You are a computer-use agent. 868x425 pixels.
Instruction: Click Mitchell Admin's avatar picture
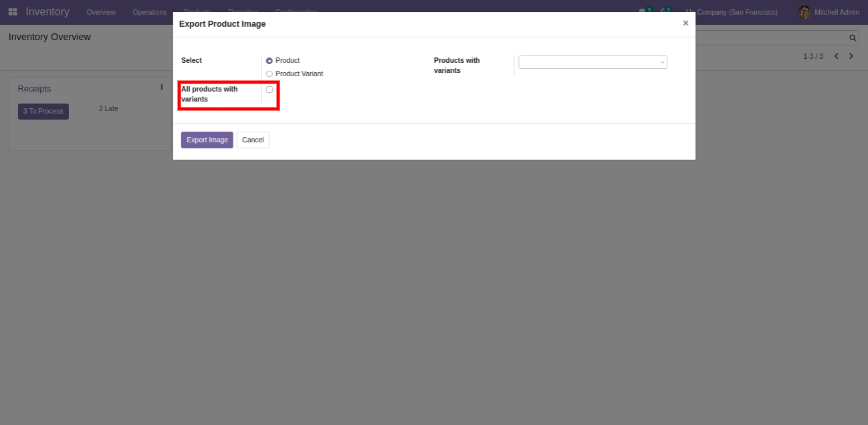coord(804,12)
